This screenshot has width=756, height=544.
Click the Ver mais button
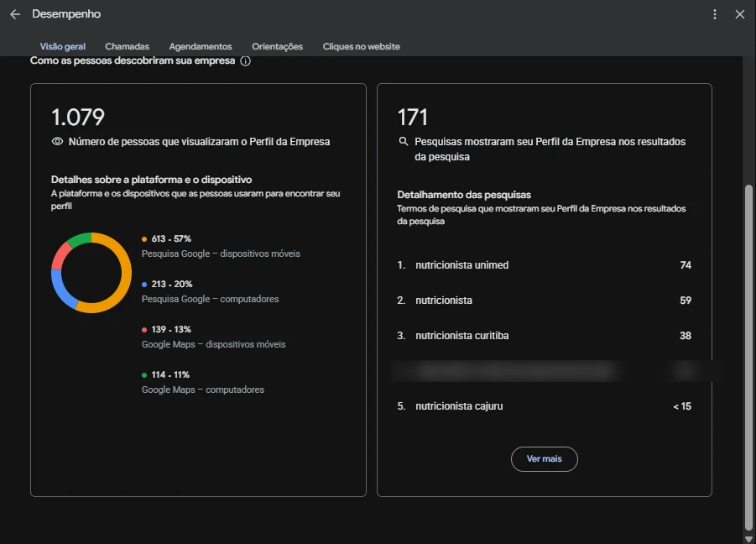pos(545,458)
